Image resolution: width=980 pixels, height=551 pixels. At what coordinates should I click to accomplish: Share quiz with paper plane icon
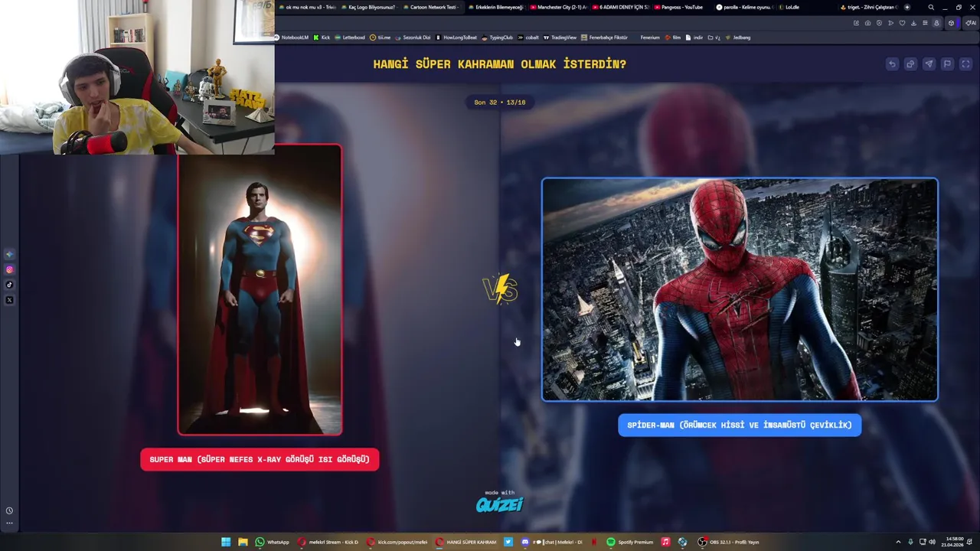coord(929,64)
